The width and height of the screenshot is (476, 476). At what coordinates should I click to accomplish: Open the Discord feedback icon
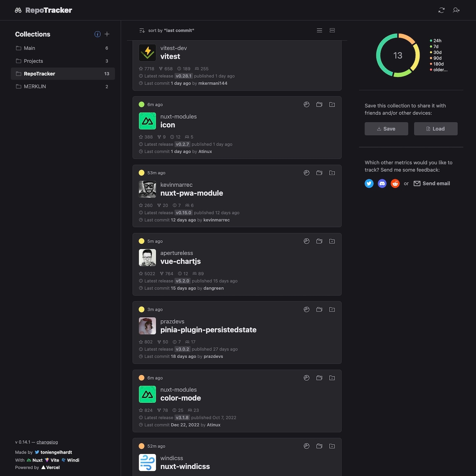coord(382,183)
